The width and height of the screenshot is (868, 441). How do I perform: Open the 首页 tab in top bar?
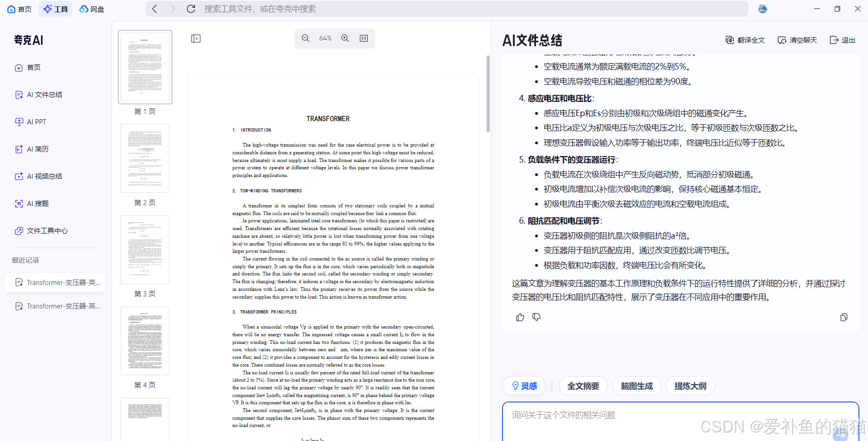19,9
